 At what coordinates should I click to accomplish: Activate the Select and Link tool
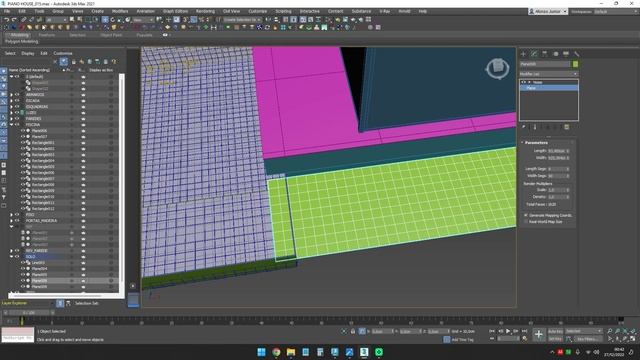[x=24, y=20]
